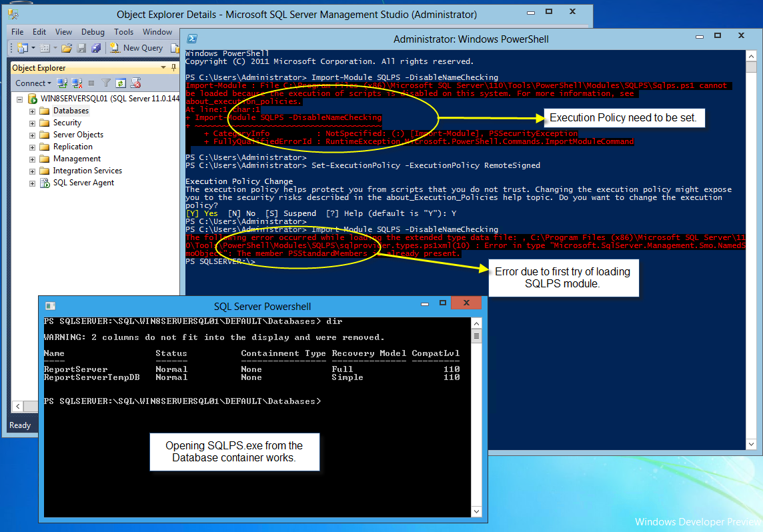Click the grayed Add New Item icon

[45, 47]
